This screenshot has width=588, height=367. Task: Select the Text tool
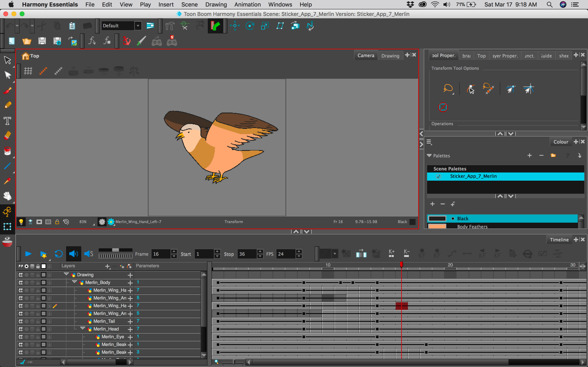8,121
